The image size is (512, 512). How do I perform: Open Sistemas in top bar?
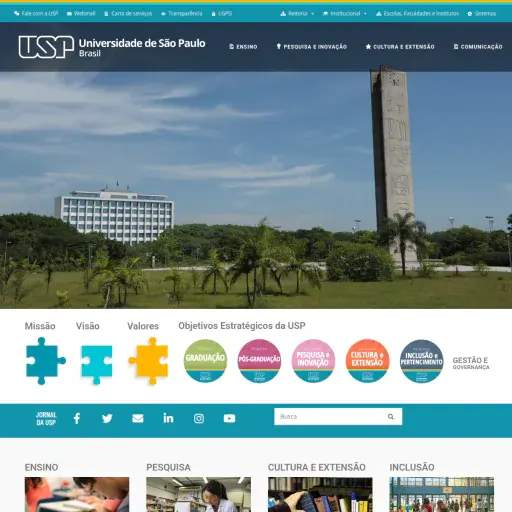click(x=482, y=13)
